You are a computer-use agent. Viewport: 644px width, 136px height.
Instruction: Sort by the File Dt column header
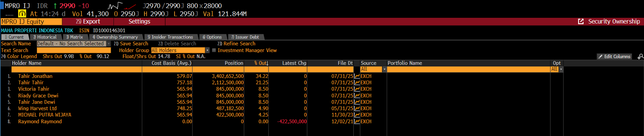point(345,63)
